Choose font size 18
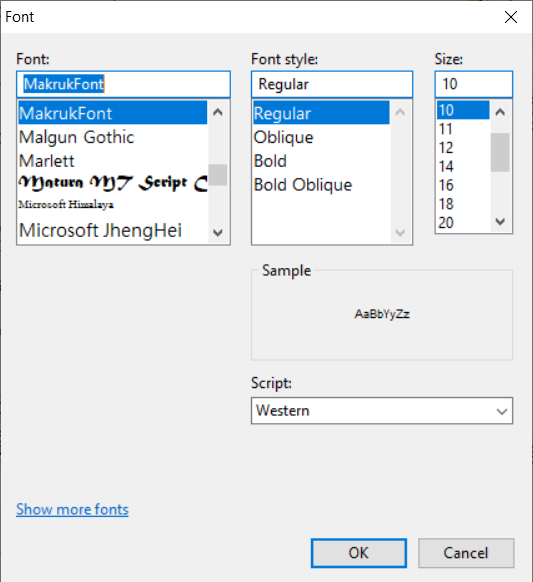Image resolution: width=533 pixels, height=582 pixels. (x=463, y=204)
